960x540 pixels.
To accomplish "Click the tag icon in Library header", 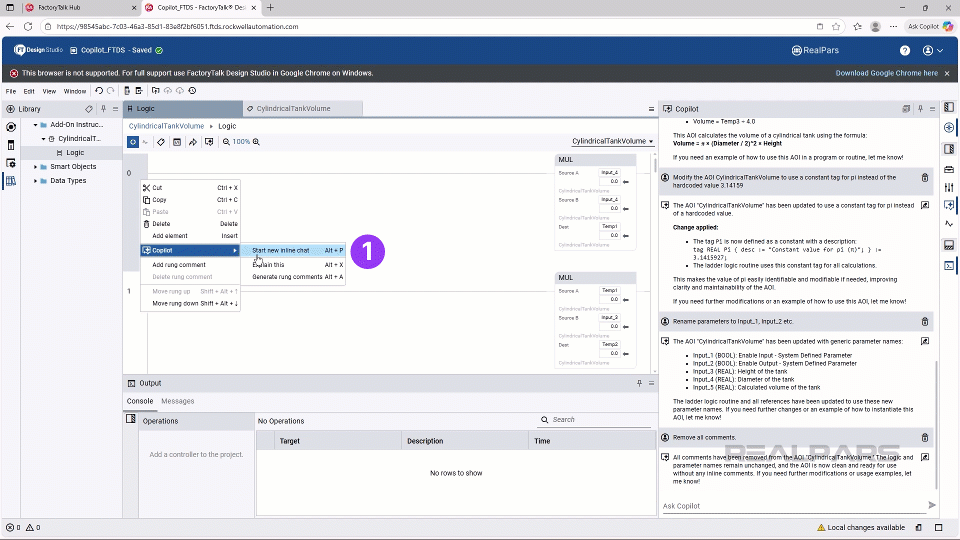I will pos(89,109).
